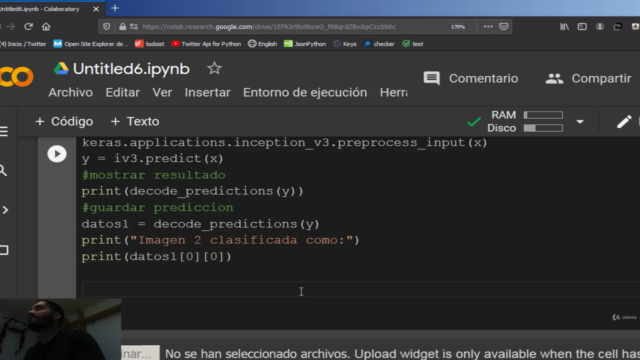Click the Compartir button label
640x360 pixels.
[601, 78]
